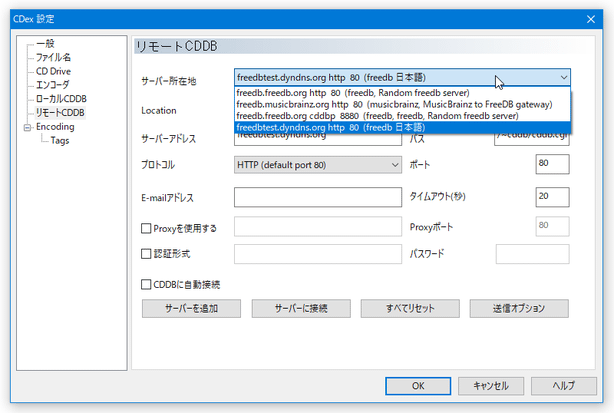Open the ファイル名 settings page
The width and height of the screenshot is (614, 413).
coord(53,57)
